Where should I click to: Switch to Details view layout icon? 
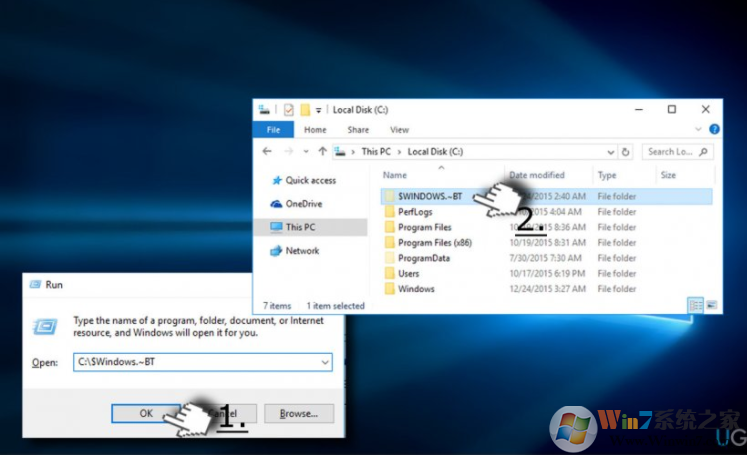point(695,304)
